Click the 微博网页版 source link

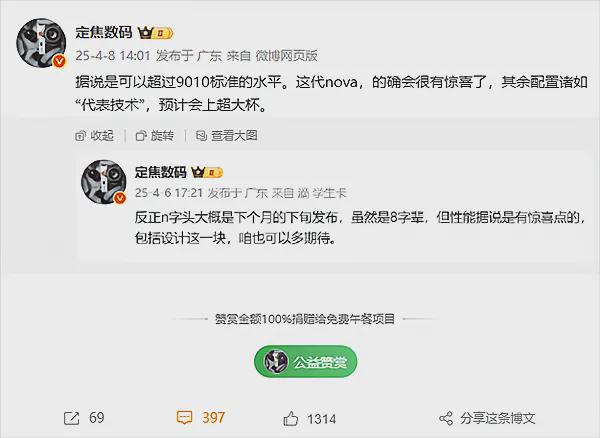pyautogui.click(x=287, y=56)
